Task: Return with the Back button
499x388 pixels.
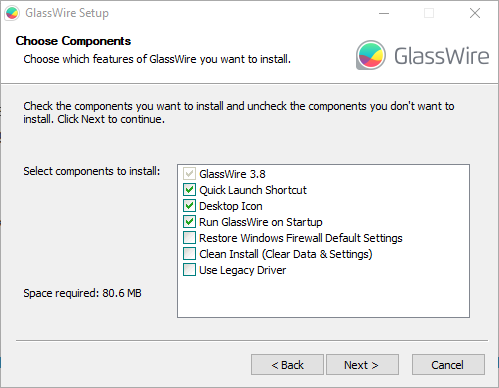Action: tap(287, 365)
